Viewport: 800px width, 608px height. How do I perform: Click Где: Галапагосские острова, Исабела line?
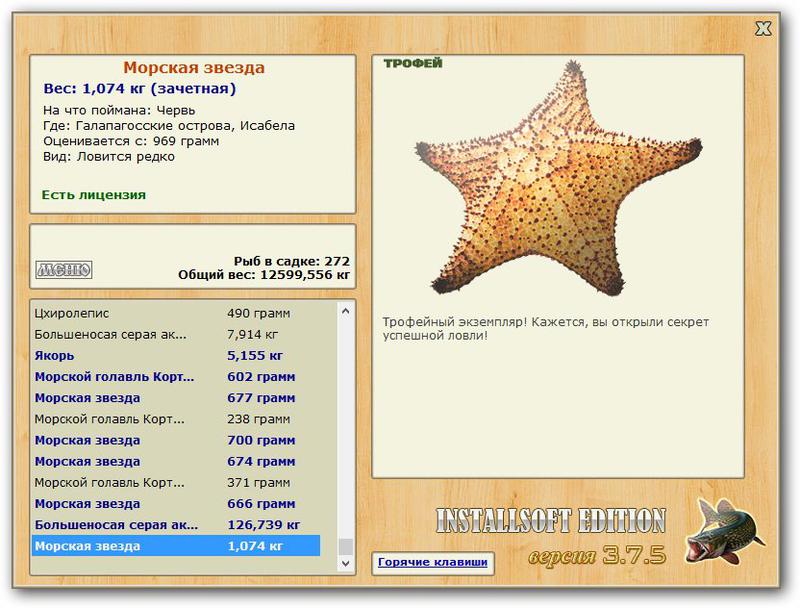(169, 125)
